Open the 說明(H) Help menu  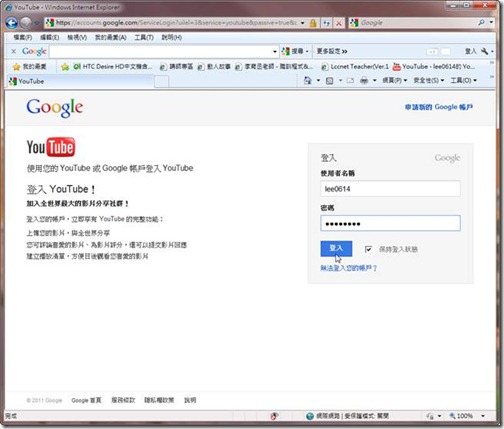[x=172, y=37]
